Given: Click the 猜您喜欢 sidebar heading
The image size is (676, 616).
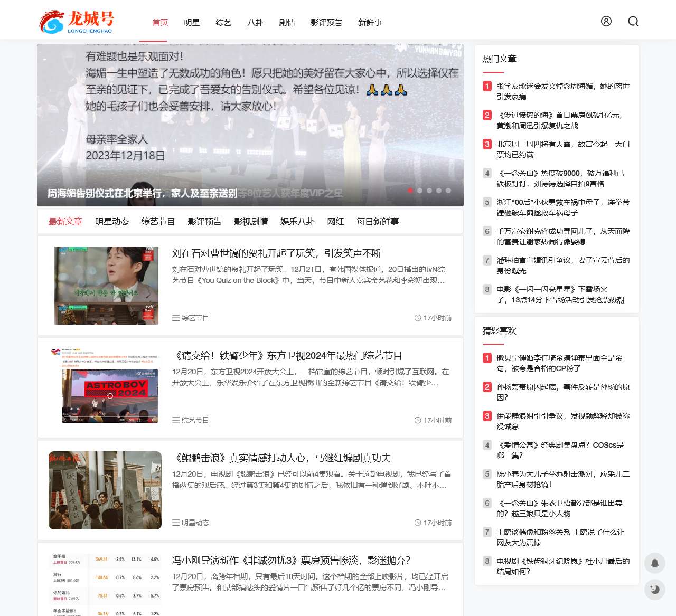Looking at the screenshot, I should [x=499, y=331].
